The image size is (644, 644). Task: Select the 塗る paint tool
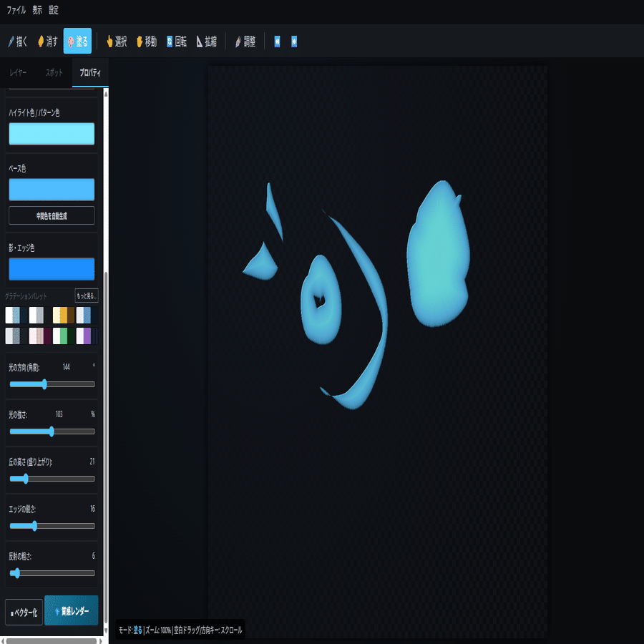point(77,41)
